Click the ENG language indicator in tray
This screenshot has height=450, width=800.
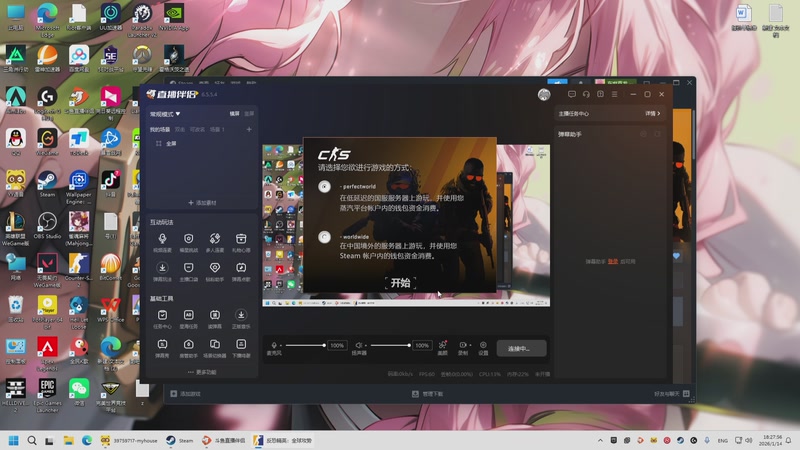pyautogui.click(x=722, y=440)
